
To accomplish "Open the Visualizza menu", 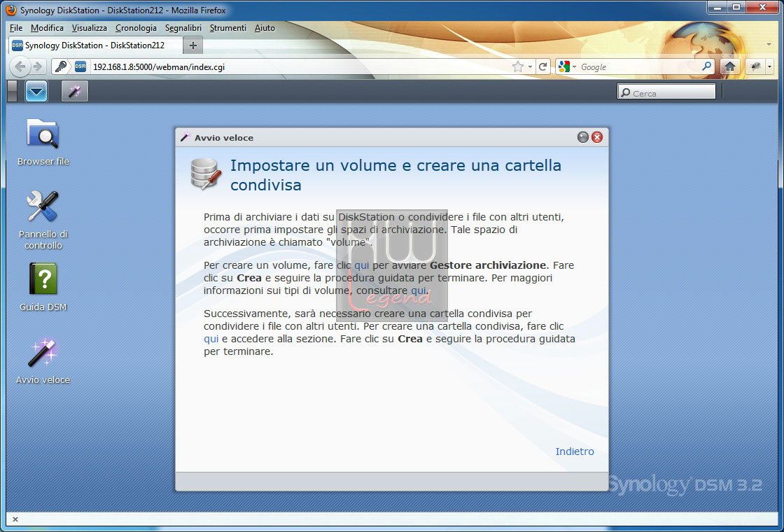I will 90,28.
